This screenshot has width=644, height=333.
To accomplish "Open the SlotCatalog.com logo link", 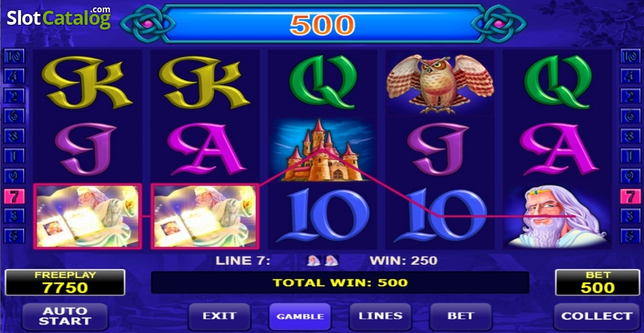I will click(59, 18).
